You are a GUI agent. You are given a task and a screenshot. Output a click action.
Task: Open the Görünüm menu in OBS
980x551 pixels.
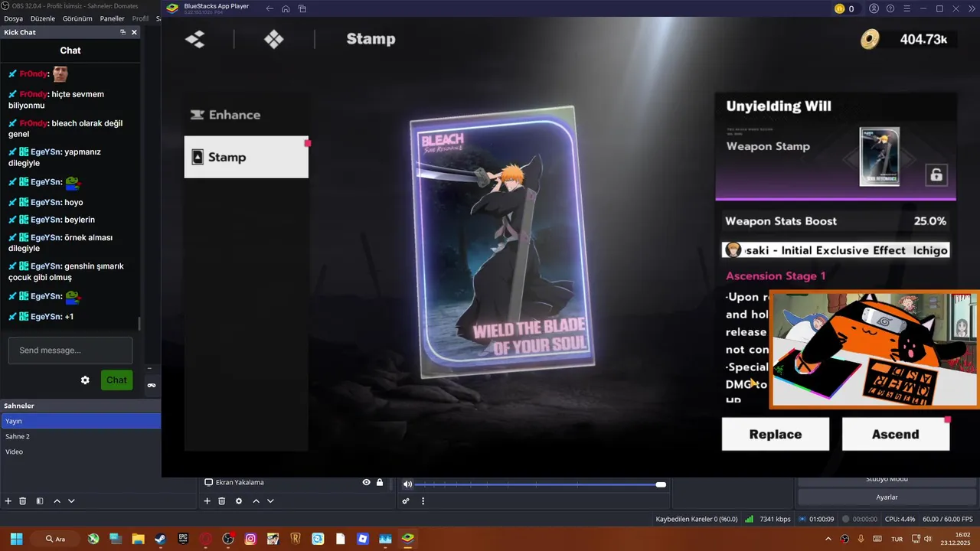[x=77, y=18]
